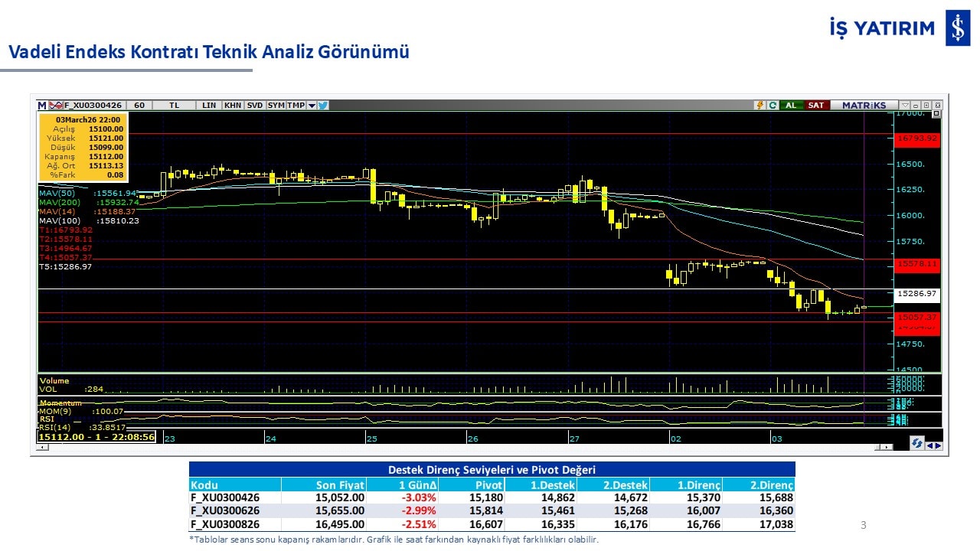
Task: Toggle the SVD option in toolbar
Action: coord(255,106)
